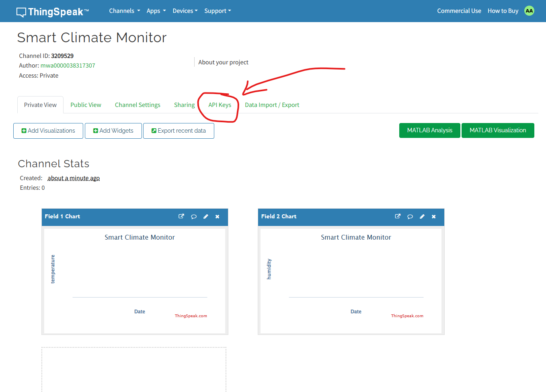Image resolution: width=546 pixels, height=392 pixels.
Task: Click the Field 2 Chart comment icon
Action: pos(410,217)
